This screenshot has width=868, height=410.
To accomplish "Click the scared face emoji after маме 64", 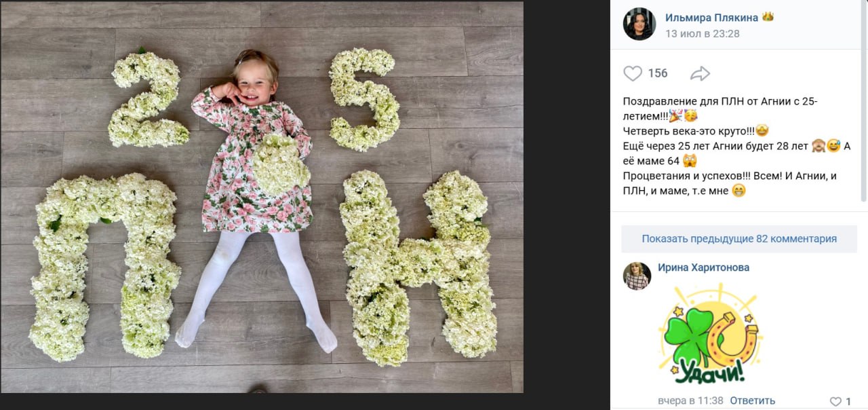I will click(690, 161).
